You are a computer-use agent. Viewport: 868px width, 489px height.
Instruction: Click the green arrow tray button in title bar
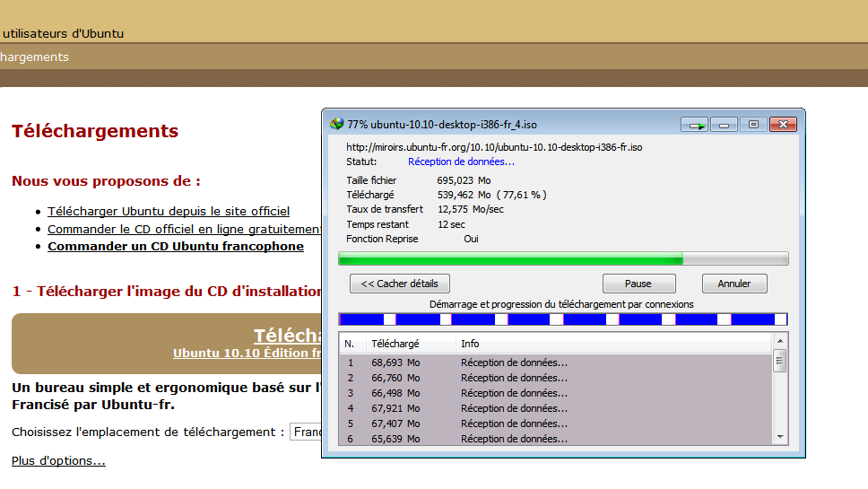pyautogui.click(x=695, y=125)
